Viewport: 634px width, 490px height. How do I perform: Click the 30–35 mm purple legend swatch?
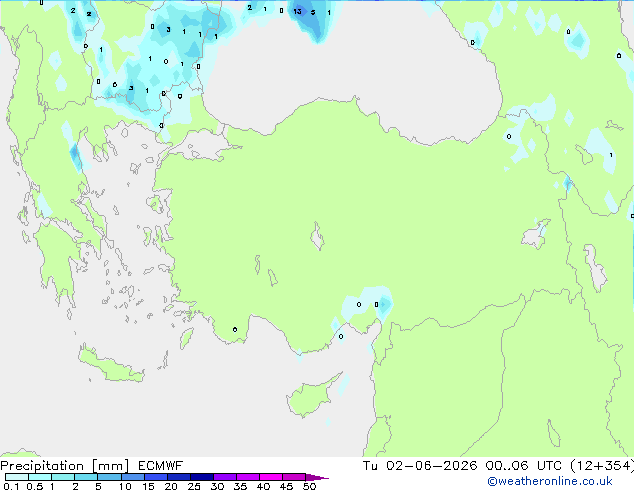tap(225, 477)
